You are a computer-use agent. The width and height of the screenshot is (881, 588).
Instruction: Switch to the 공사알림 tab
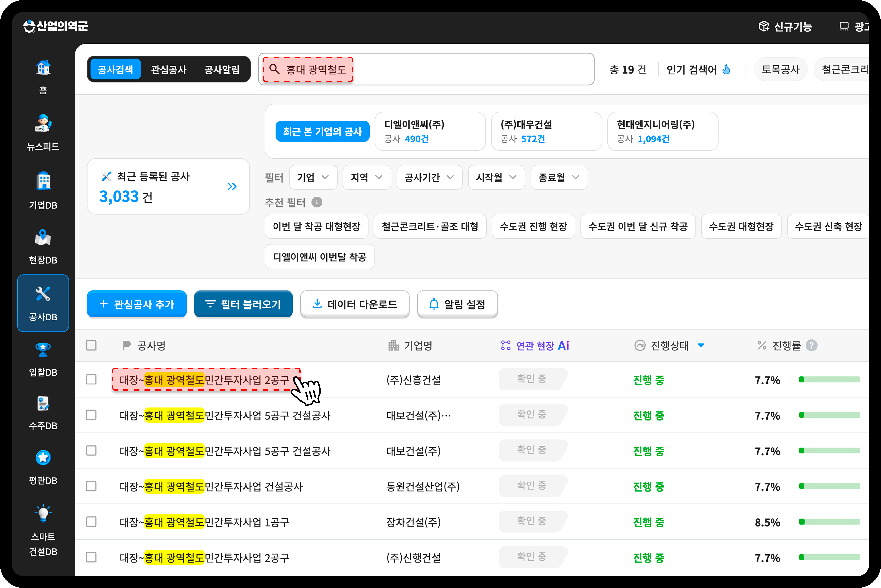[222, 69]
